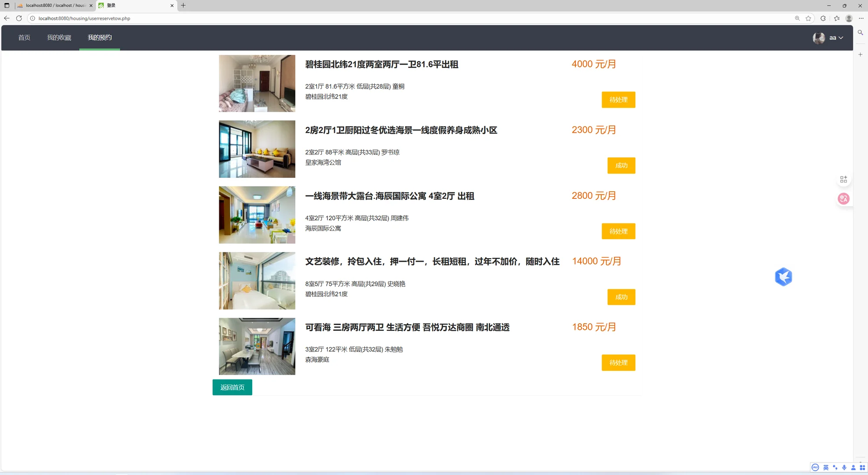Toggle the page zoom icon in the address bar

pyautogui.click(x=797, y=18)
